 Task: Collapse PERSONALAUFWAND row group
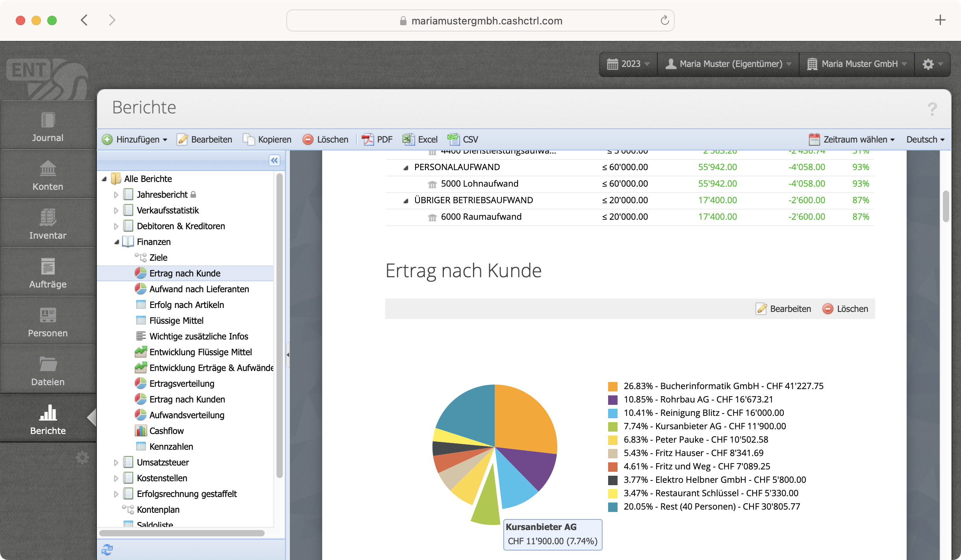pos(406,167)
